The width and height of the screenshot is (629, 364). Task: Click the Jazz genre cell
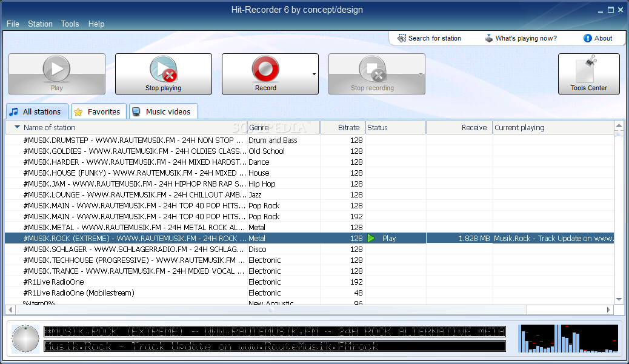click(255, 194)
